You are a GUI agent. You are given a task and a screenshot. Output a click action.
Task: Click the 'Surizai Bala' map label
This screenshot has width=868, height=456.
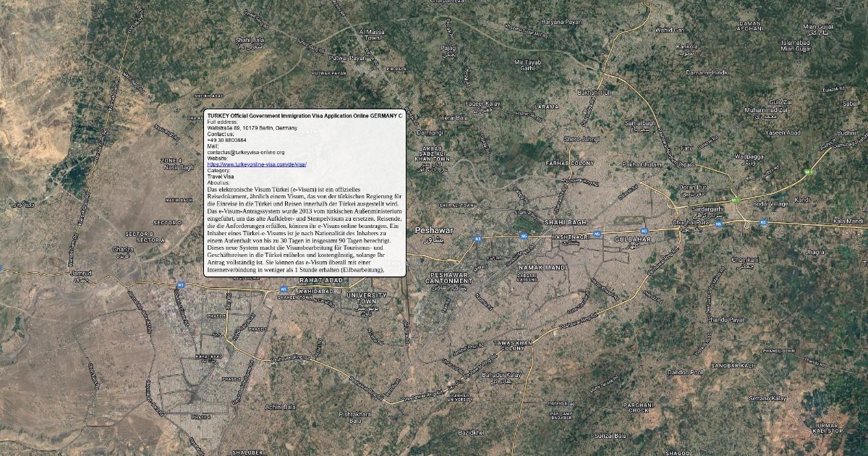click(x=610, y=436)
